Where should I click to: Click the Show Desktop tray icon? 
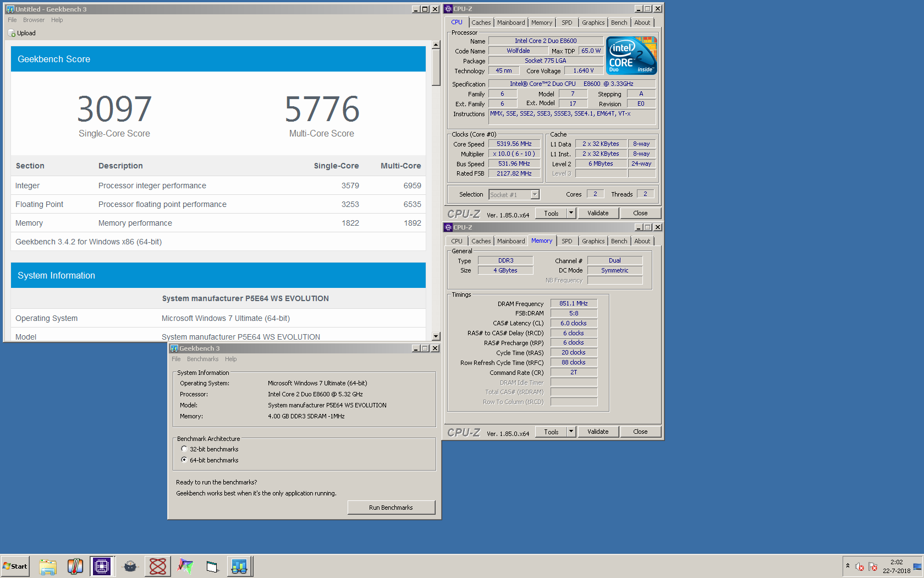click(x=917, y=566)
